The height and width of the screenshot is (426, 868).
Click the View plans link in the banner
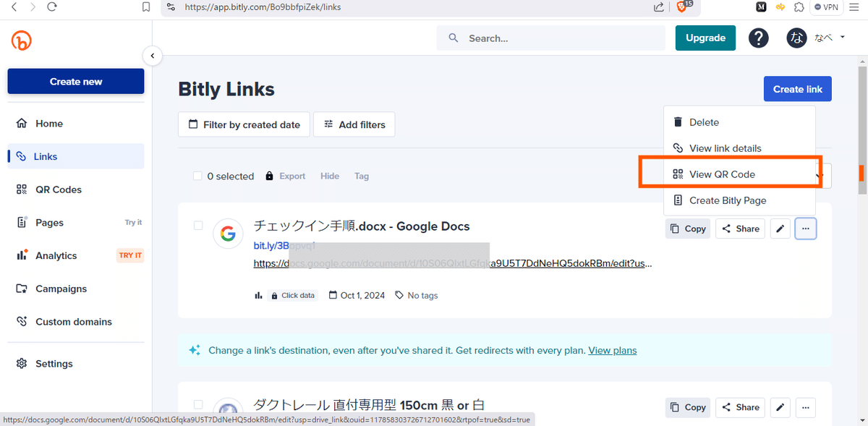click(612, 350)
